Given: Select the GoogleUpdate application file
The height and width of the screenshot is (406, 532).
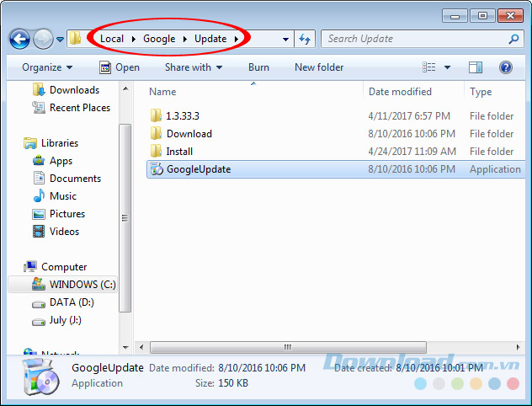Looking at the screenshot, I should tap(198, 169).
